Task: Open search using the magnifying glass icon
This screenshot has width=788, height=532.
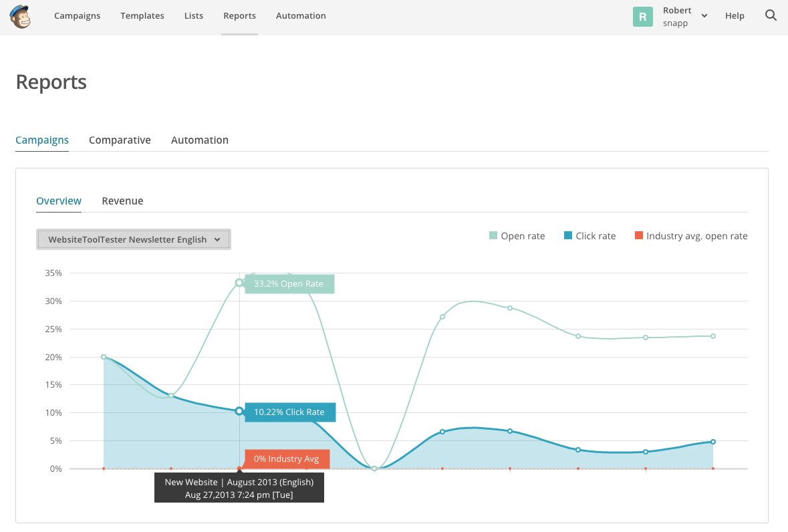Action: pyautogui.click(x=771, y=15)
